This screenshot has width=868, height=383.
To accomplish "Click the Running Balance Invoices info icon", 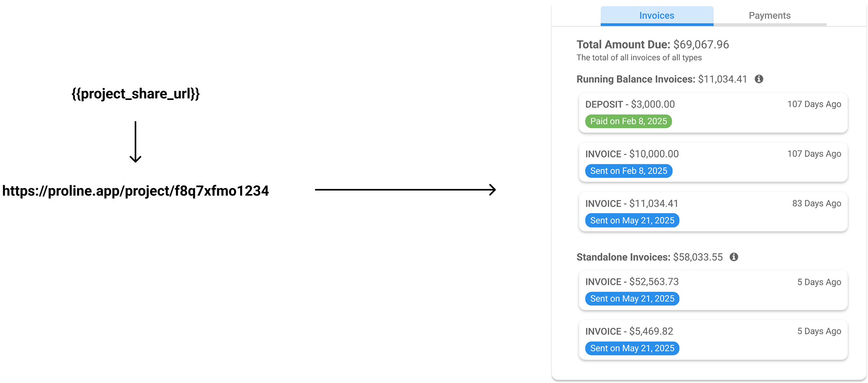I will pos(759,79).
